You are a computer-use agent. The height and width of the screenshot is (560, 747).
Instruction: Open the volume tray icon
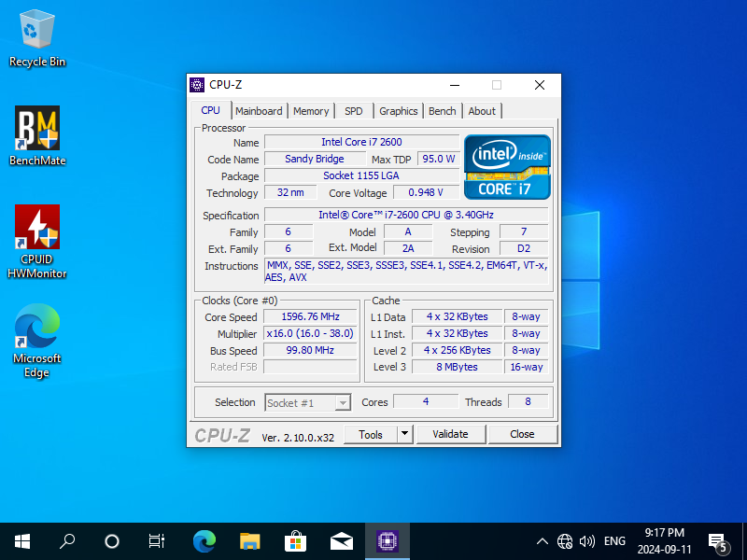pos(587,541)
